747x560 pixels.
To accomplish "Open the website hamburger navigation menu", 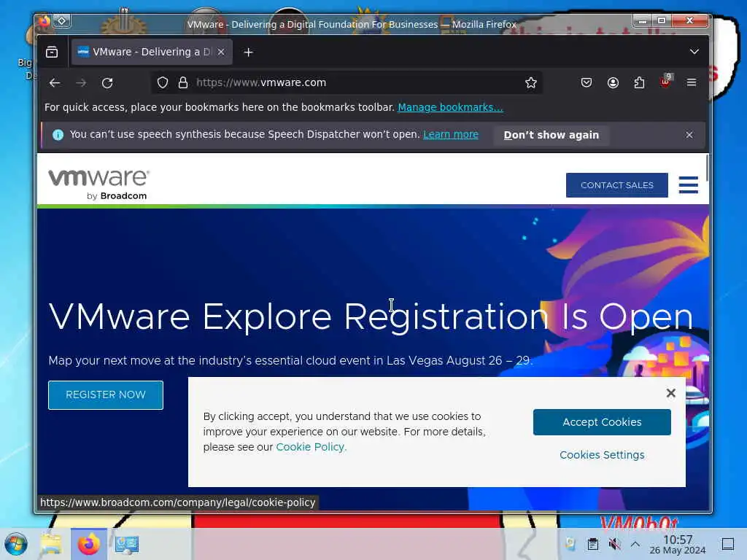I will [x=689, y=184].
